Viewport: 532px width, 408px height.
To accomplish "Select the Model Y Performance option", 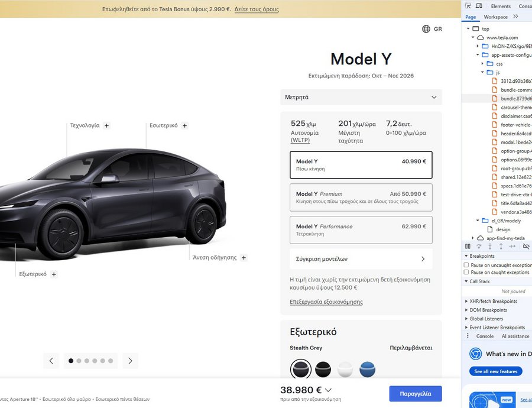I will [361, 230].
